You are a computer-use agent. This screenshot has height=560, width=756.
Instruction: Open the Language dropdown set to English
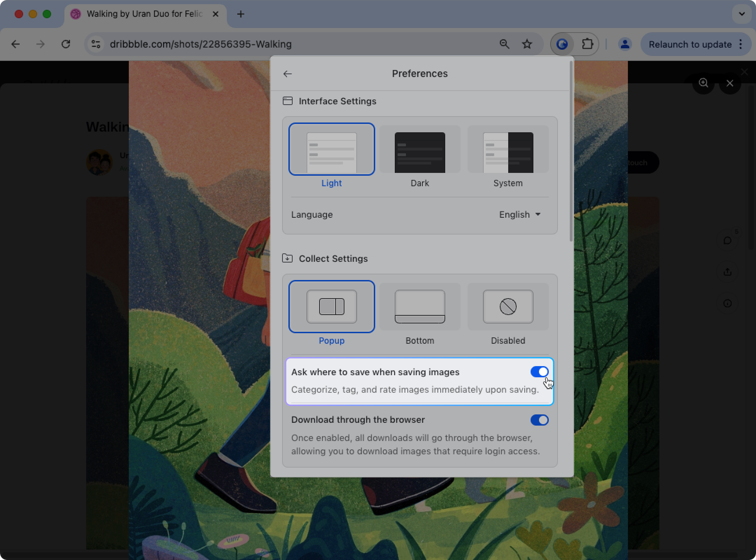520,215
